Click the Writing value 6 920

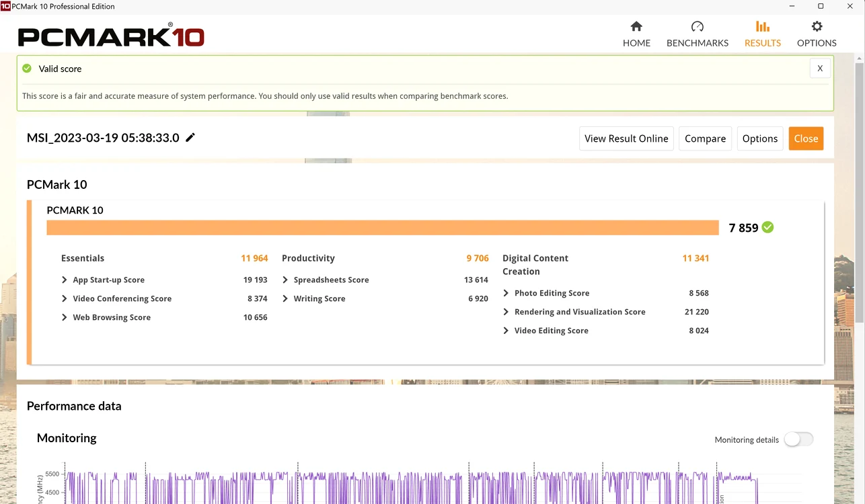(478, 298)
